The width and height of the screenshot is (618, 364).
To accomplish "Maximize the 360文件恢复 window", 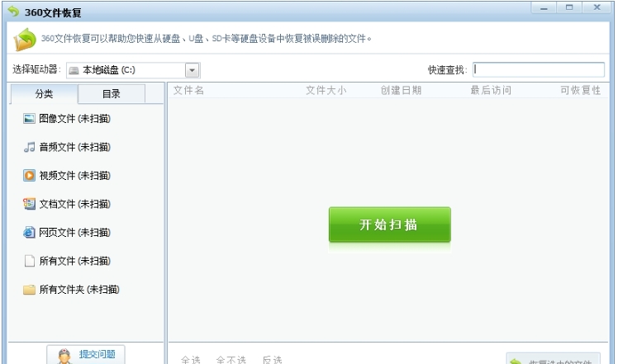I will click(569, 7).
